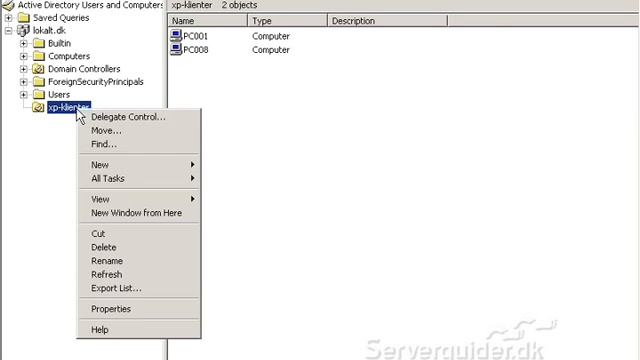Select View in the context menu
640x360 pixels.
pyautogui.click(x=139, y=199)
